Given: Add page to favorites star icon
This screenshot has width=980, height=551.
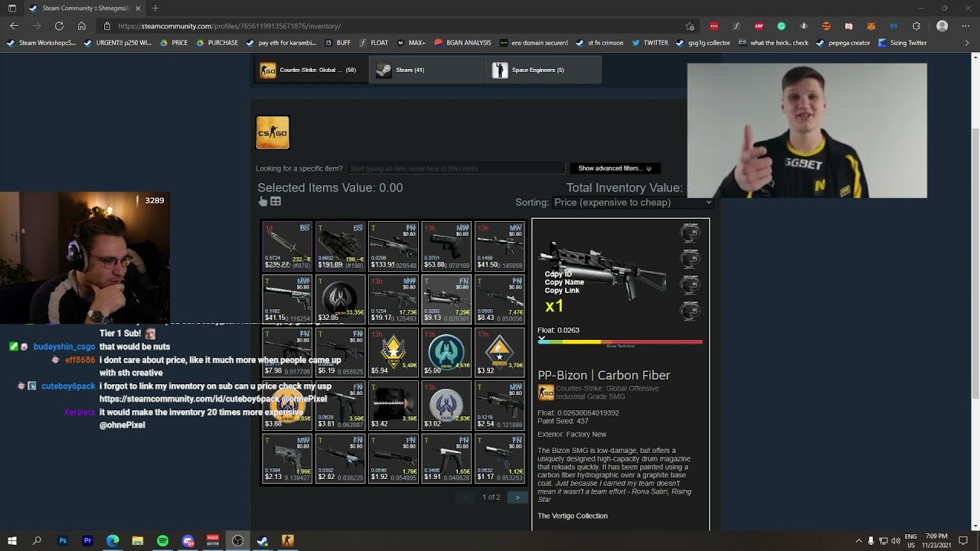Looking at the screenshot, I should [x=690, y=26].
